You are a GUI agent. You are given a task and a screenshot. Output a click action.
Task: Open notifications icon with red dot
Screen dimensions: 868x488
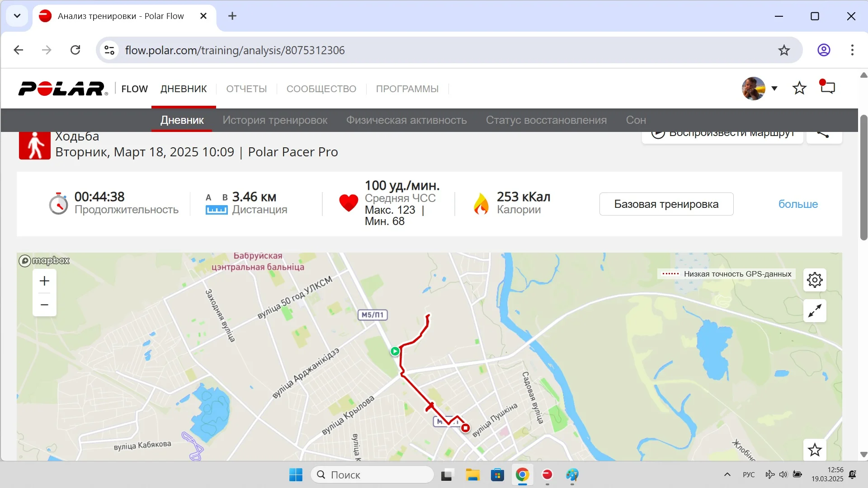(x=827, y=88)
